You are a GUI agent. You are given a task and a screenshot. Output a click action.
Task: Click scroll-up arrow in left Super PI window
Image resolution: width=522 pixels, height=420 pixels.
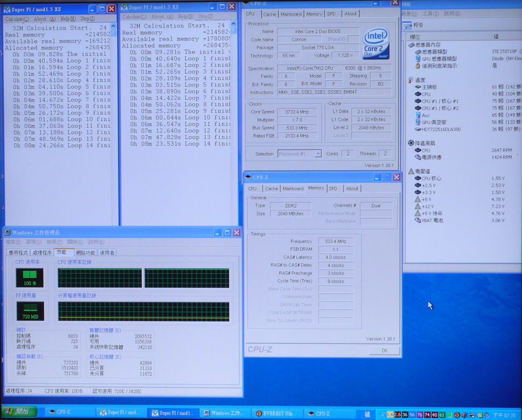pyautogui.click(x=113, y=26)
